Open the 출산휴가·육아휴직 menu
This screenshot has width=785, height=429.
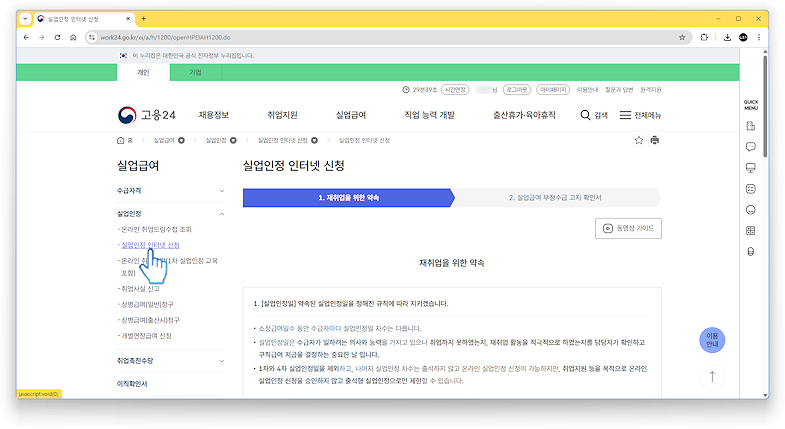[x=524, y=115]
